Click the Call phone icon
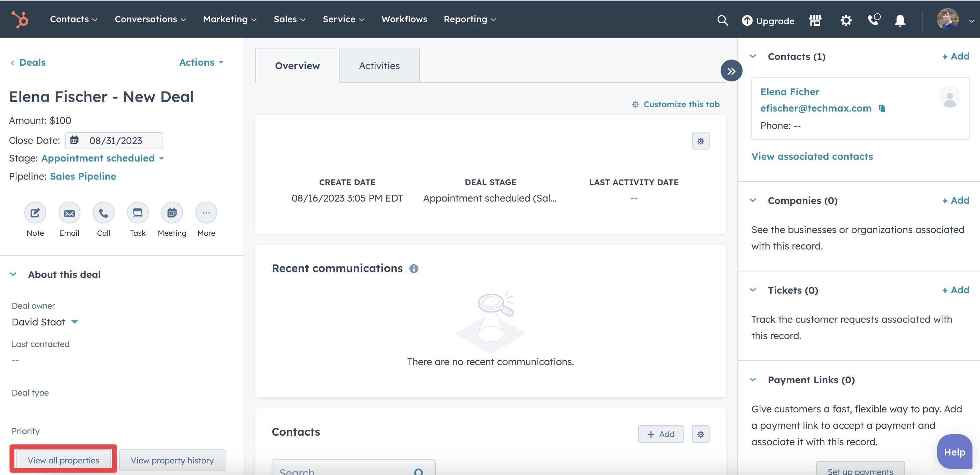 coord(103,213)
